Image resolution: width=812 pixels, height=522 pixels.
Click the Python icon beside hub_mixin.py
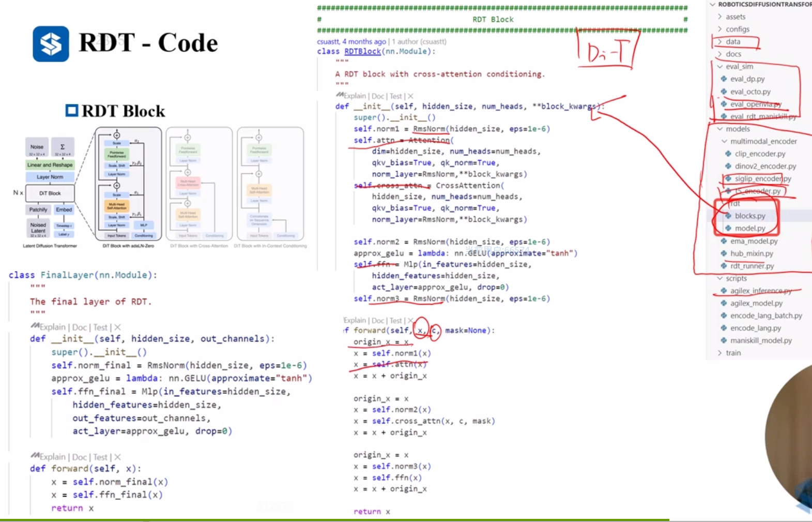(x=724, y=253)
